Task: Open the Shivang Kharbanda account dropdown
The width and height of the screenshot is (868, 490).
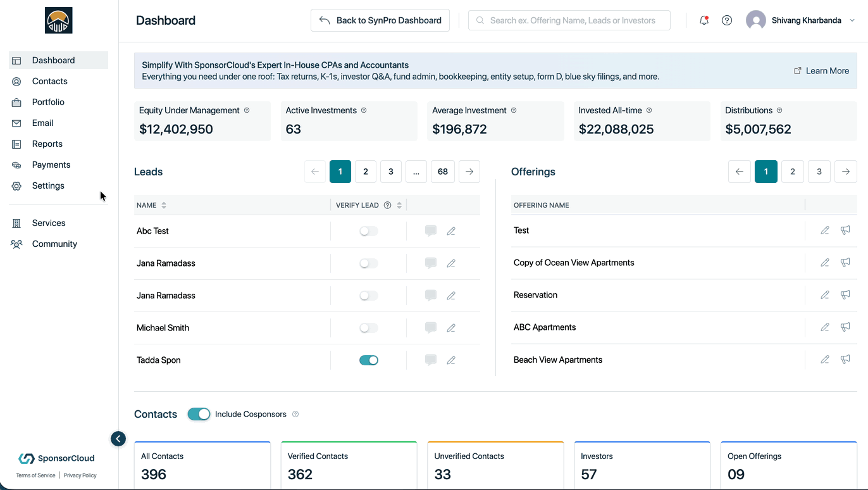Action: point(800,20)
